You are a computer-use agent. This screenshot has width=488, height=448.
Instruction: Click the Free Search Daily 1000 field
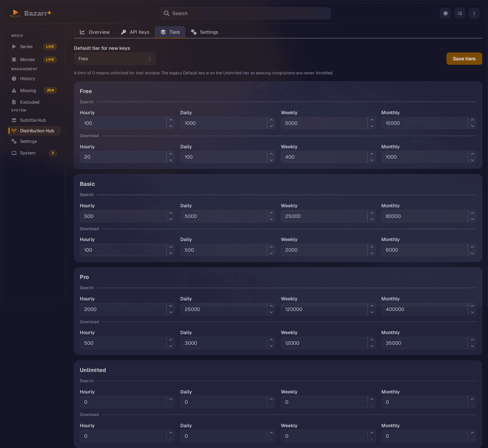[x=228, y=123]
